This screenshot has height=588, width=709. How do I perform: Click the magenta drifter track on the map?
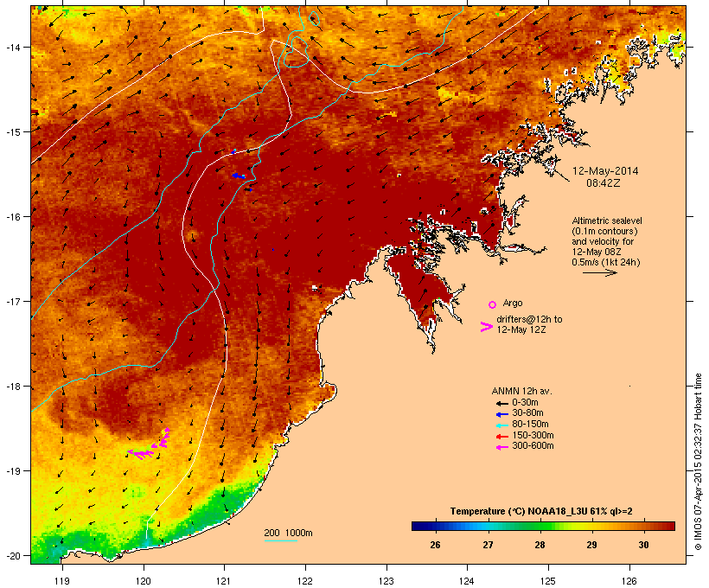(150, 444)
